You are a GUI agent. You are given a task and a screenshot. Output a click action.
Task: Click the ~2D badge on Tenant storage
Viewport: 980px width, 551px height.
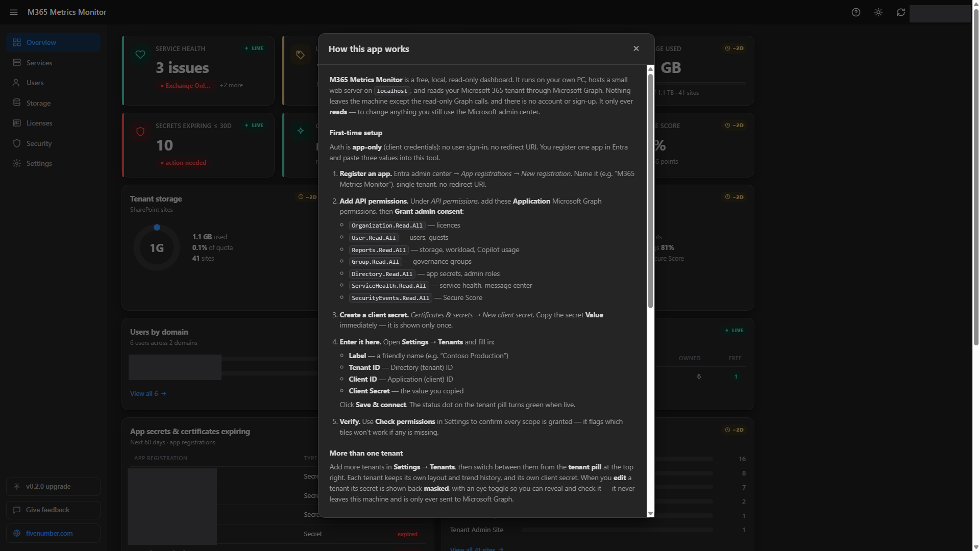tap(307, 197)
